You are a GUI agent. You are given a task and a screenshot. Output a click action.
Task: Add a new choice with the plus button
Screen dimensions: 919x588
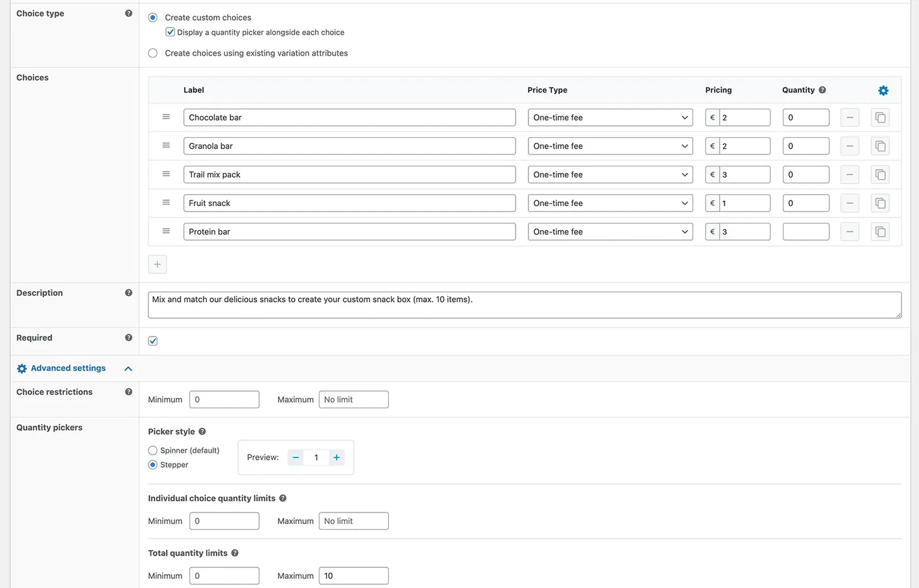tap(157, 265)
